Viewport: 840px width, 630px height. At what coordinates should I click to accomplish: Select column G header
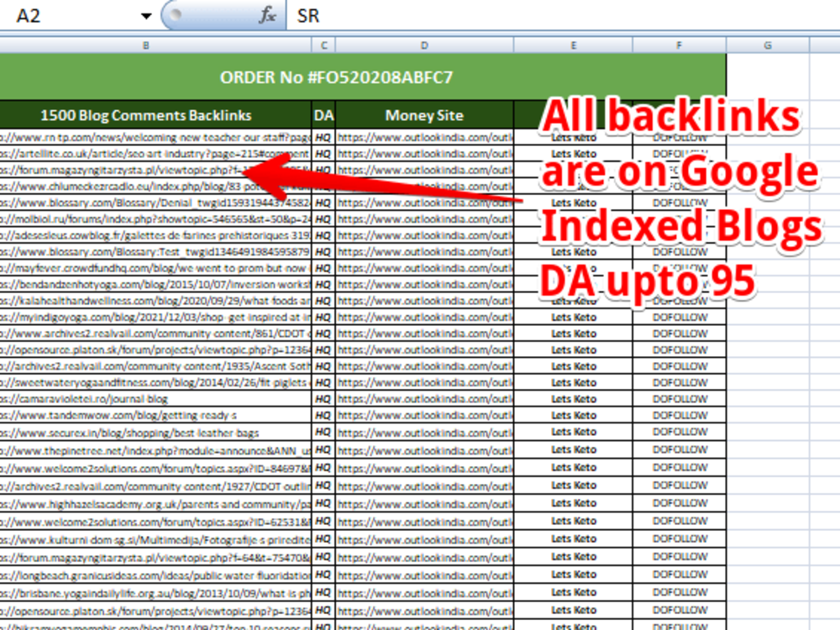(x=768, y=45)
